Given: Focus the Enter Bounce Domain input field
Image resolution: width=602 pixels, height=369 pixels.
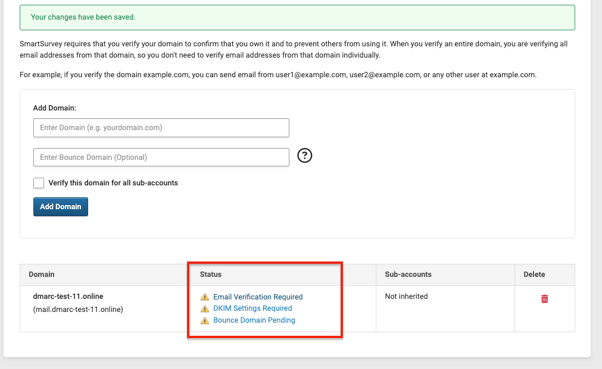Looking at the screenshot, I should 161,157.
